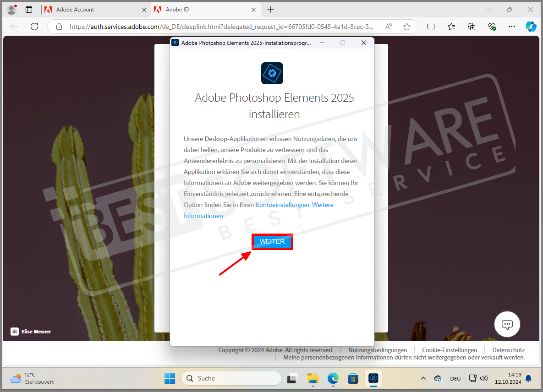Image resolution: width=543 pixels, height=392 pixels.
Task: Click the personal information sharing notice link
Action: pyautogui.click(x=404, y=357)
